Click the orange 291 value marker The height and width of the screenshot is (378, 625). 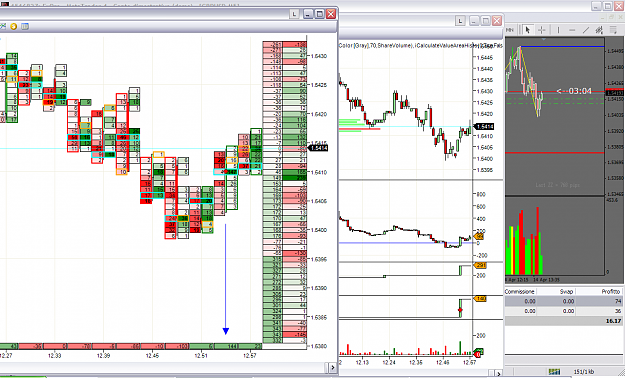[x=480, y=266]
